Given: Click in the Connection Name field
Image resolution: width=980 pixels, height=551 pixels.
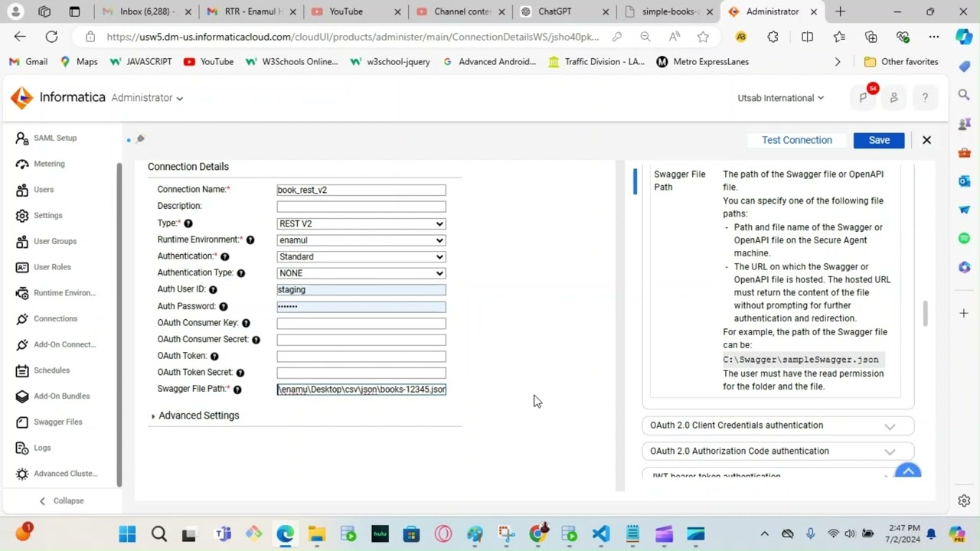Looking at the screenshot, I should (x=361, y=190).
